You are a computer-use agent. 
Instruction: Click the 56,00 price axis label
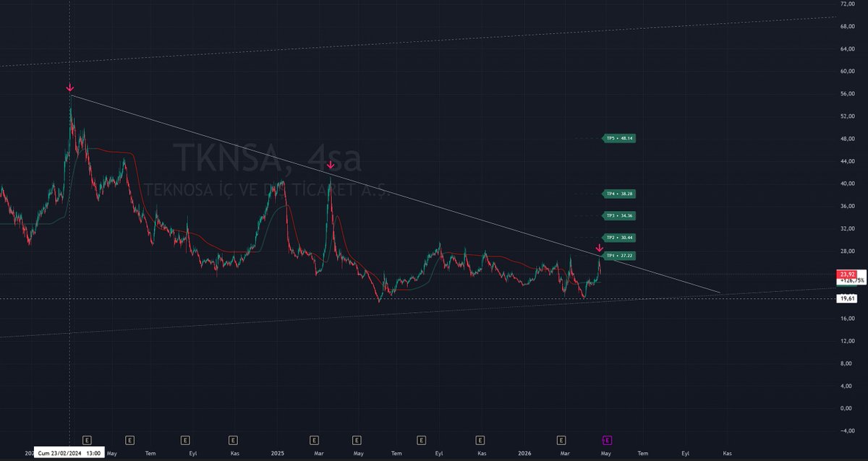click(x=848, y=94)
